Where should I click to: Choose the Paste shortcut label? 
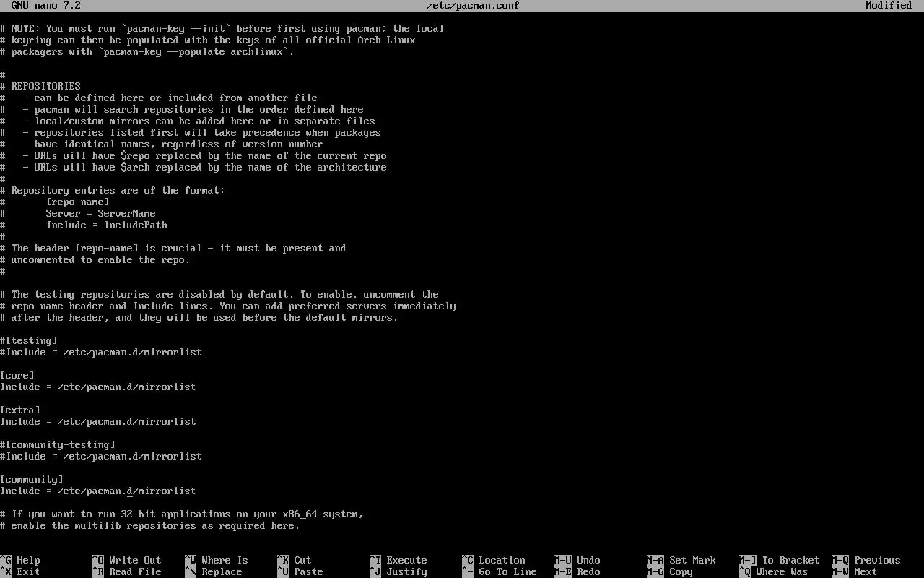click(x=300, y=571)
